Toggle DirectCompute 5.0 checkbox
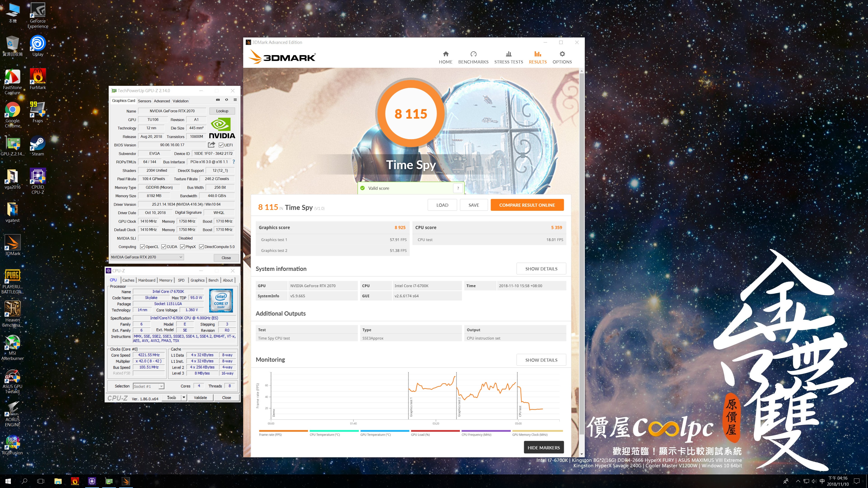 click(x=201, y=247)
